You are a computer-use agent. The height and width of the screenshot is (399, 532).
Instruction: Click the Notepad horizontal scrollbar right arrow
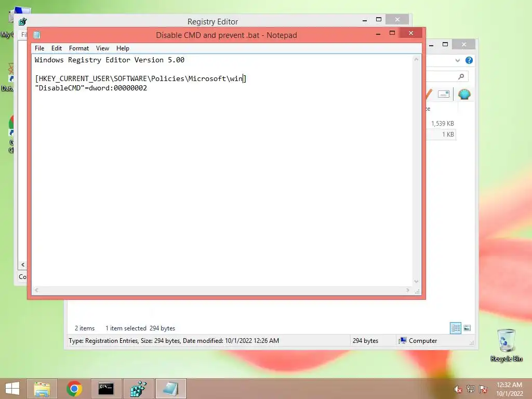click(408, 290)
